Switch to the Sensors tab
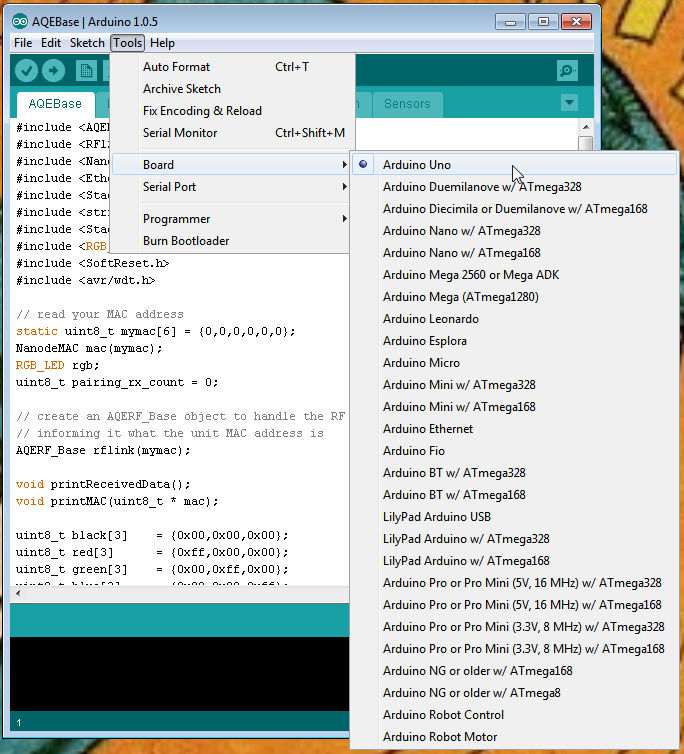684x754 pixels. (407, 104)
